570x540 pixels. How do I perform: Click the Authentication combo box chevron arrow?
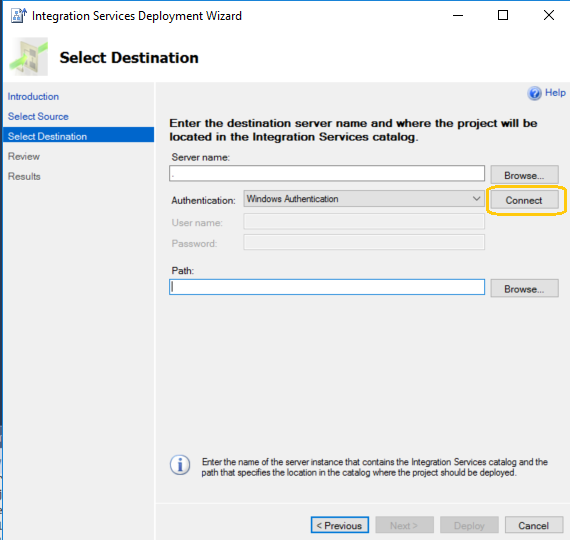click(x=476, y=199)
